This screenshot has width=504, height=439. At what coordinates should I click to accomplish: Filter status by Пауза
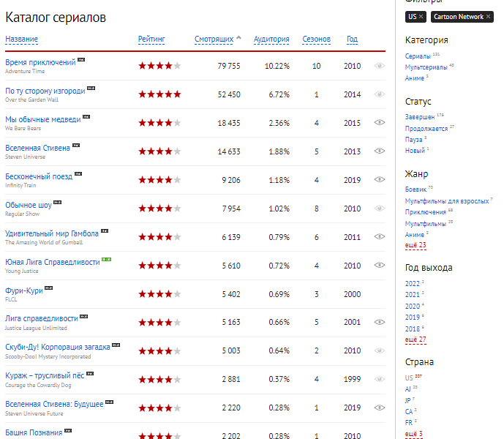[414, 140]
